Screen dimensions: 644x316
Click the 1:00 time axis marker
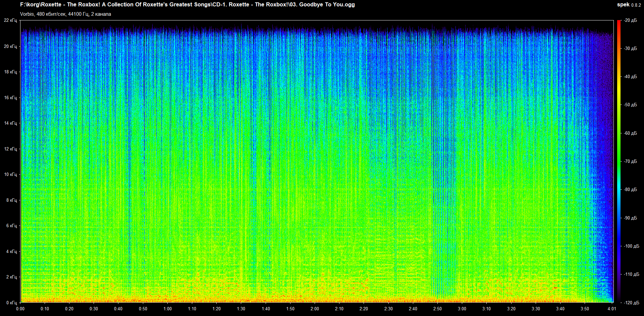pyautogui.click(x=167, y=309)
